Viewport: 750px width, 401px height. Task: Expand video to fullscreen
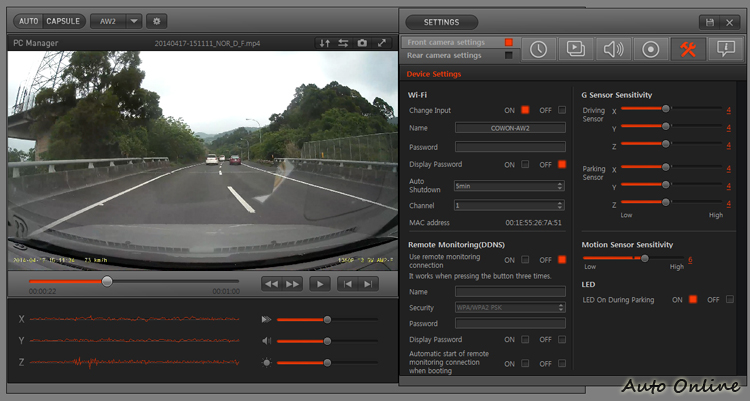381,43
